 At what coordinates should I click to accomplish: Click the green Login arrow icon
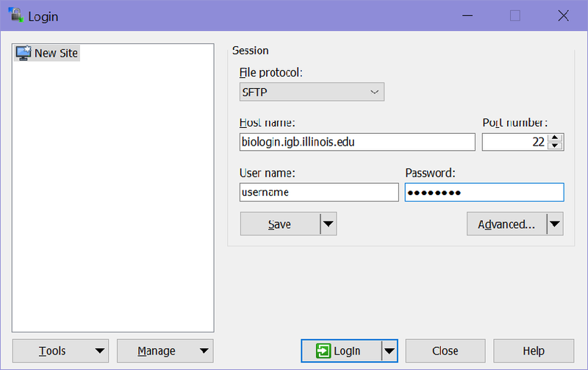[x=323, y=351]
